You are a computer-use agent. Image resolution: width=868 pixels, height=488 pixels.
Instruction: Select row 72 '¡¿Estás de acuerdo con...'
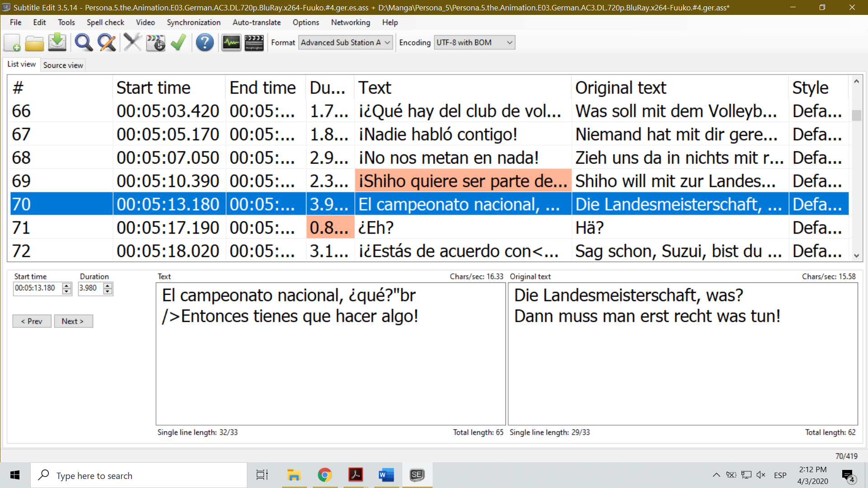click(429, 251)
